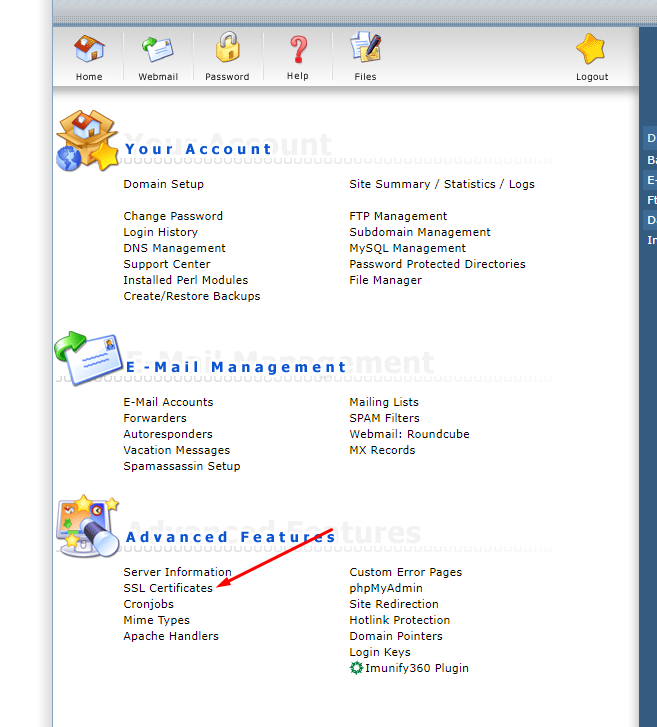The width and height of the screenshot is (657, 727).
Task: Open SSL Certificates link
Action: [x=168, y=588]
